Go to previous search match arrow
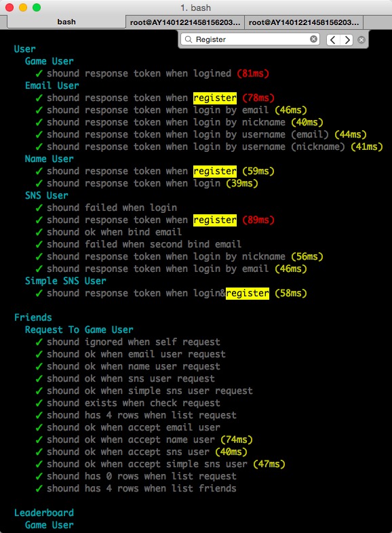Viewport: 392px width, 533px height. [x=333, y=40]
